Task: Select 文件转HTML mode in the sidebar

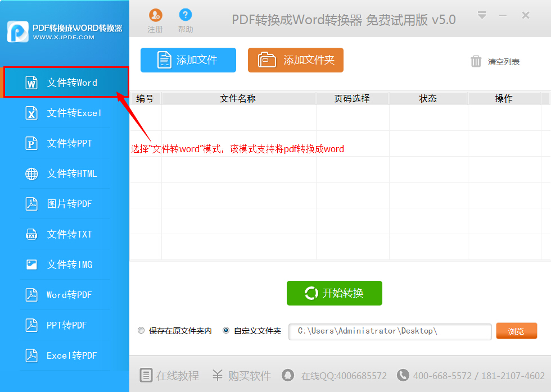Action: tap(65, 173)
